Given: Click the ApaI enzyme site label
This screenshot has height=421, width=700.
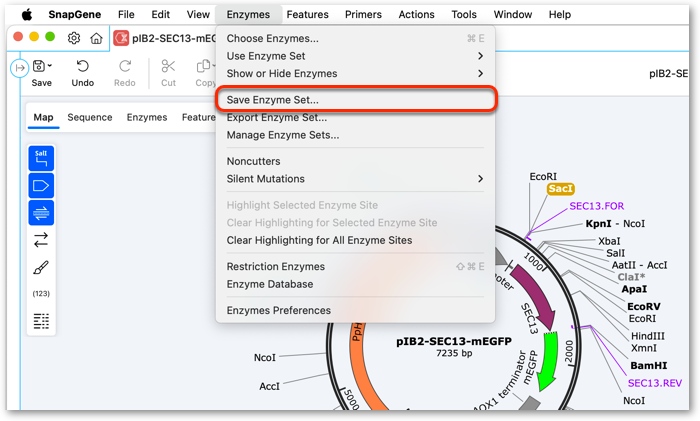Looking at the screenshot, I should (x=634, y=289).
